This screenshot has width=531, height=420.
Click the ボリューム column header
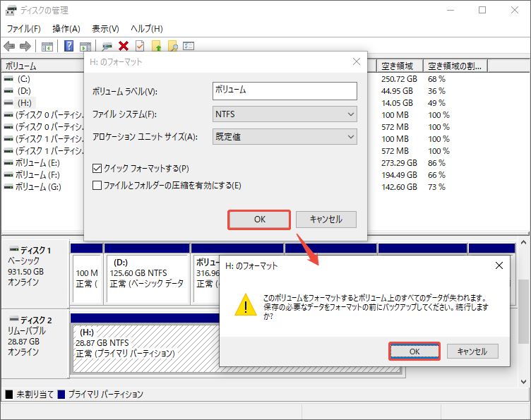click(42, 66)
